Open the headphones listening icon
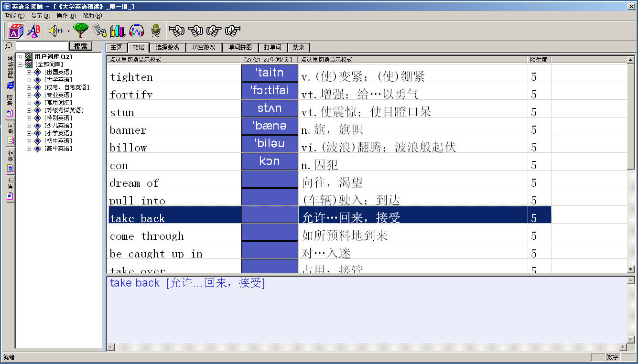Image resolution: width=638 pixels, height=364 pixels. [x=136, y=30]
